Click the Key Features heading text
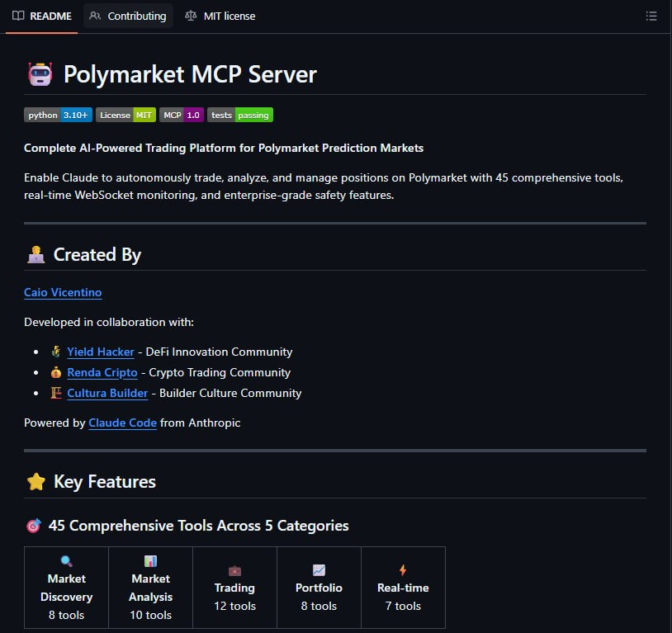Screen dimensions: 672x633 click(105, 481)
